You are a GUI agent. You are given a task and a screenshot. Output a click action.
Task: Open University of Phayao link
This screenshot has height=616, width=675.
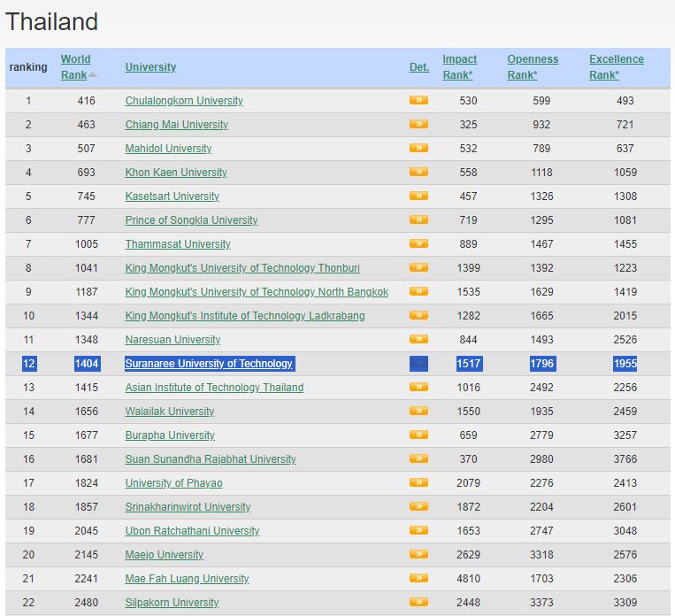tap(174, 483)
